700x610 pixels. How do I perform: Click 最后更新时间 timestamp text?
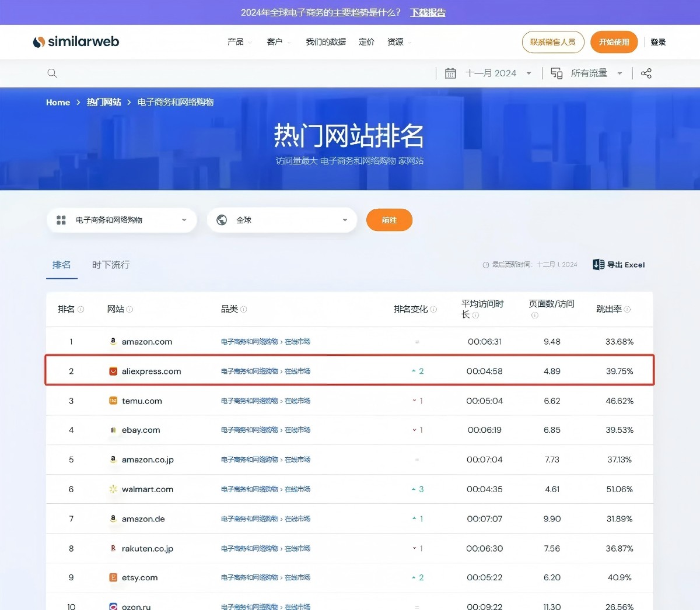point(534,265)
